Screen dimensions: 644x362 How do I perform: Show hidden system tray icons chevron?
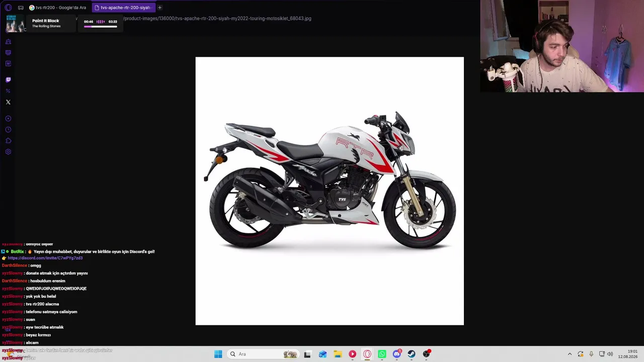pos(570,354)
